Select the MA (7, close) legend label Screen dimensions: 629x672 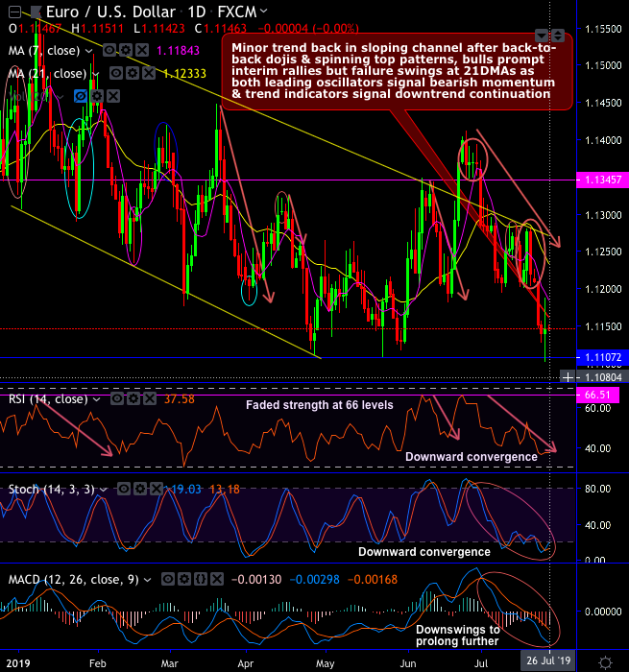point(44,51)
